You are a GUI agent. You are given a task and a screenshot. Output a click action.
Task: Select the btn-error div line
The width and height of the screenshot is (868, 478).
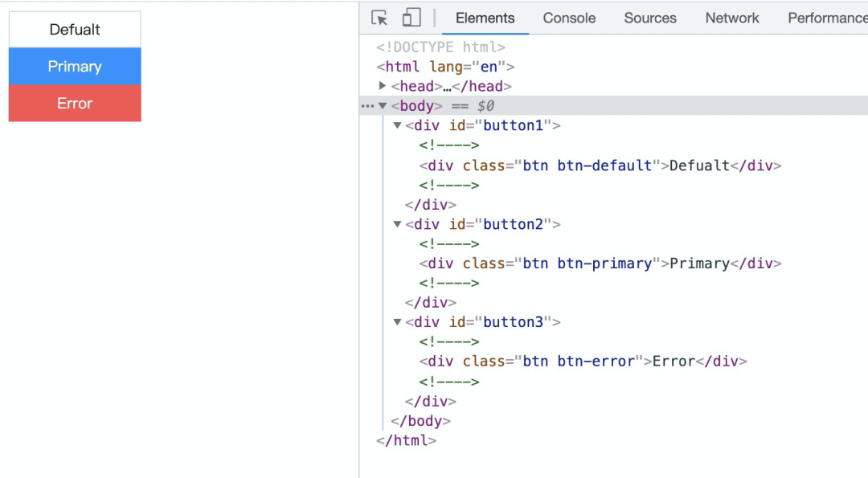(x=583, y=362)
